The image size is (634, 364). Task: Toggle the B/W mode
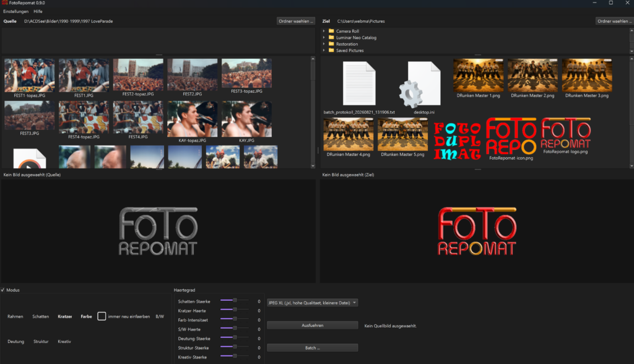(160, 317)
